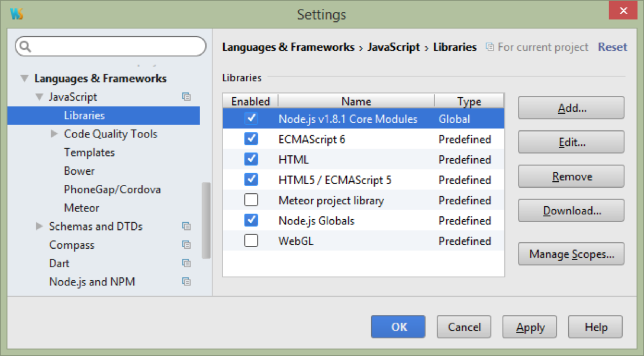
Task: Enable the WebGL library checkbox
Action: point(251,240)
